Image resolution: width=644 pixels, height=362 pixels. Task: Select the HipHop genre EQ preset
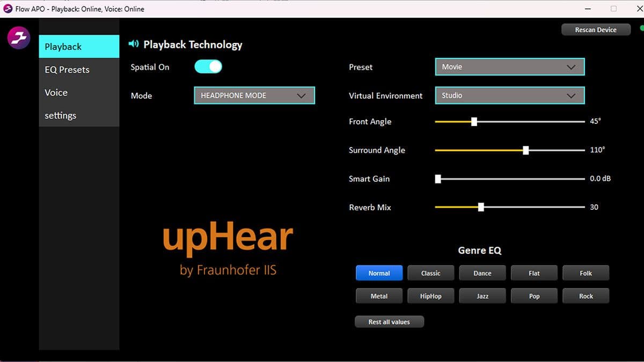[x=430, y=295]
